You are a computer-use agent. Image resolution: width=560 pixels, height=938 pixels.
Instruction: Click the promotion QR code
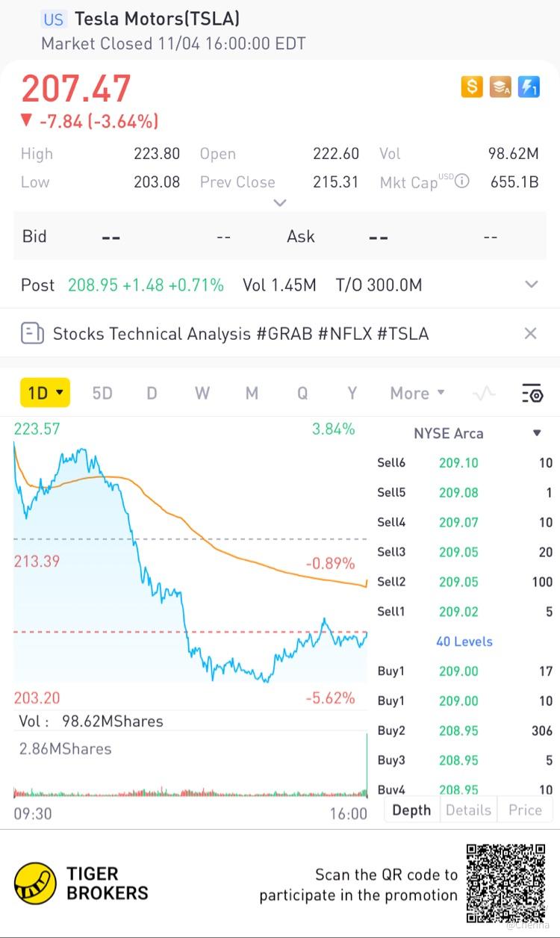click(x=505, y=883)
